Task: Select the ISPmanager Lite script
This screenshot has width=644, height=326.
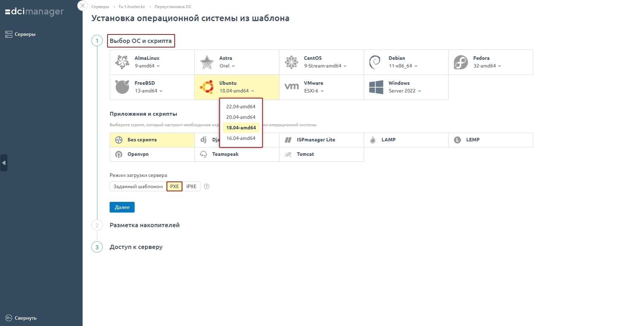Action: pos(321,140)
